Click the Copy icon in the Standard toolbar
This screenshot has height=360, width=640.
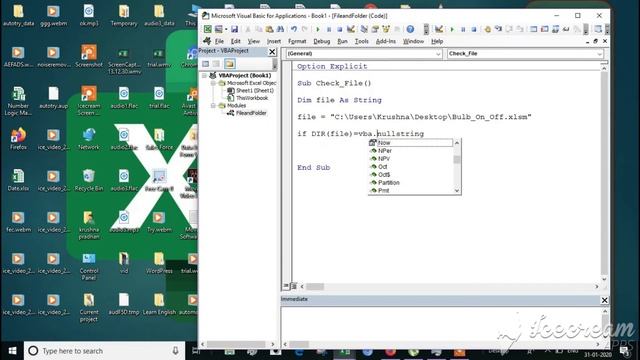click(x=258, y=29)
